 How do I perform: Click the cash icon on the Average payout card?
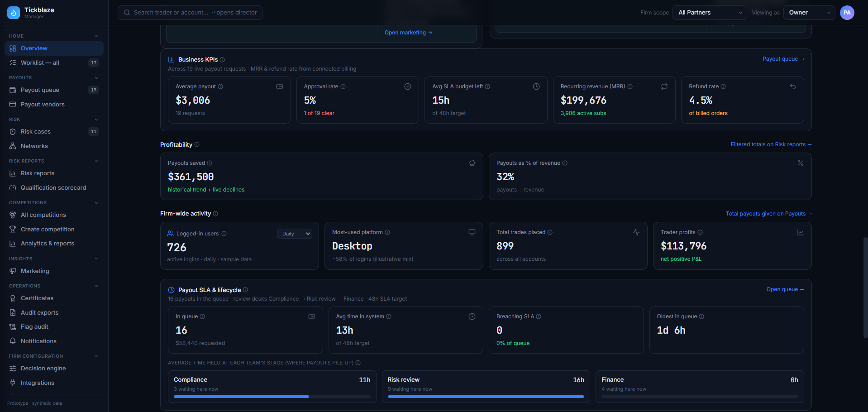click(280, 86)
